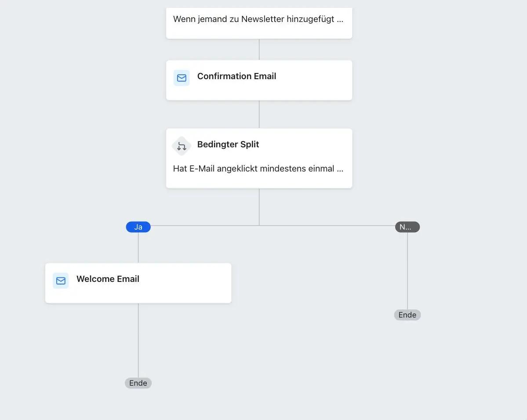This screenshot has width=527, height=420.
Task: Click the split node's gray diamond badge
Action: tap(181, 146)
